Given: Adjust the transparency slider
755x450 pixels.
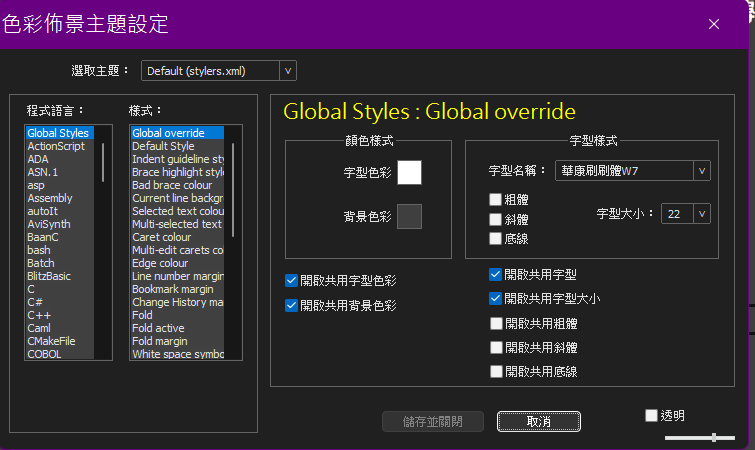Looking at the screenshot, I should point(700,437).
